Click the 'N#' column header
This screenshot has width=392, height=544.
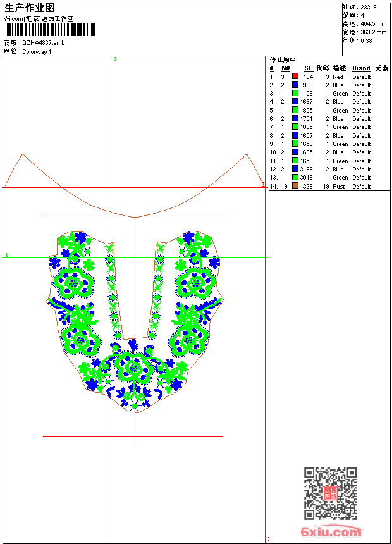[x=286, y=68]
